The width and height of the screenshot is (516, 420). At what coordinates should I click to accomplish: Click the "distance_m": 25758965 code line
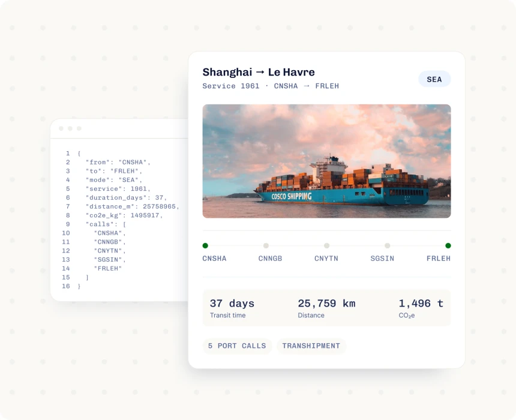click(x=132, y=207)
